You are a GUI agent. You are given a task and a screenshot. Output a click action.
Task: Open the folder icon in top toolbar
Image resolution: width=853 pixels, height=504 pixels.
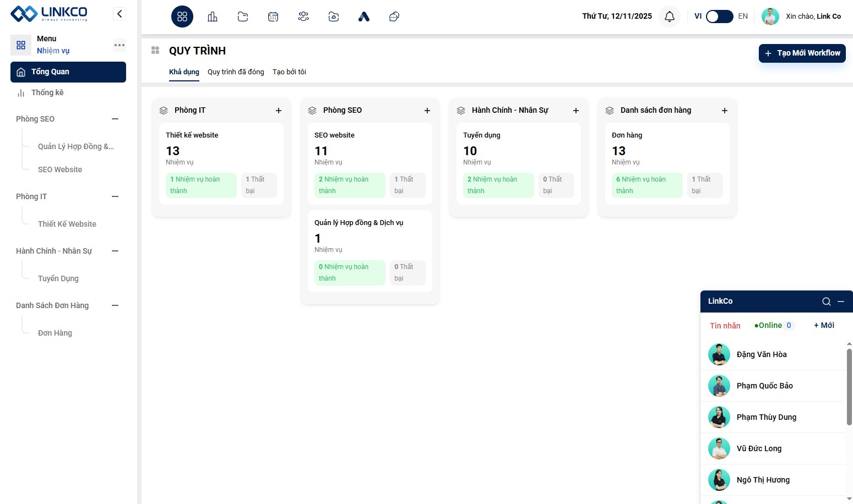243,17
